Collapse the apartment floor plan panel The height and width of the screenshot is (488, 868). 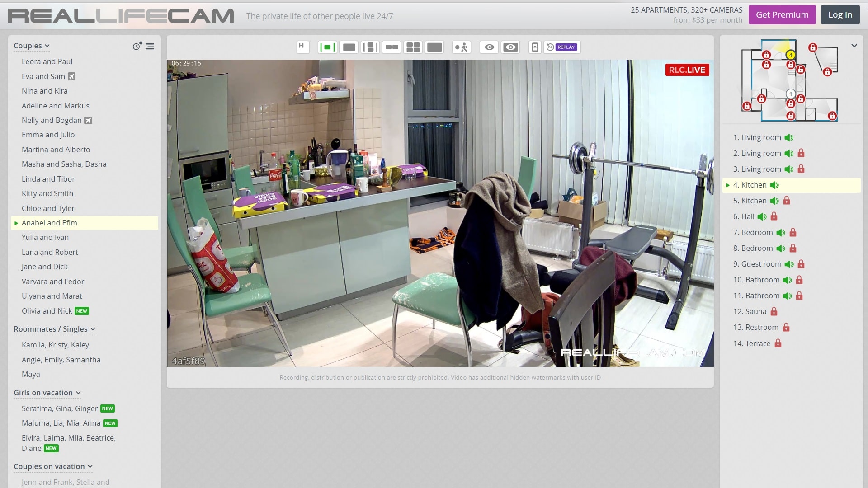click(x=854, y=46)
